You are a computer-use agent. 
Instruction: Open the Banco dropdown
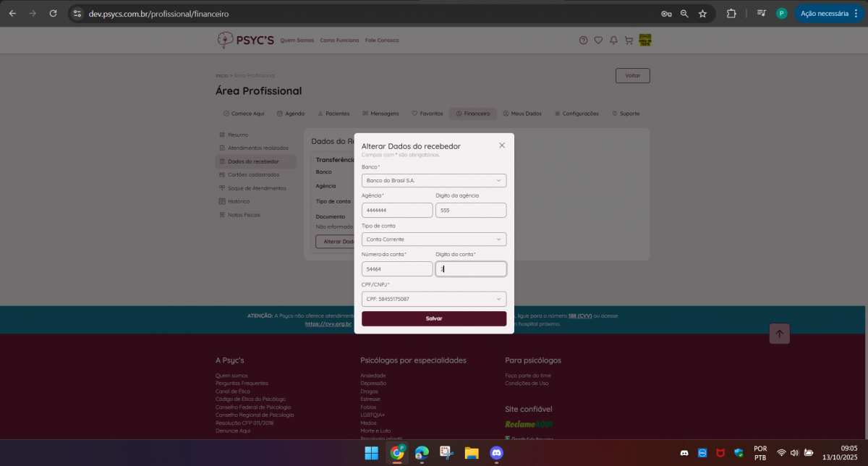pos(434,180)
